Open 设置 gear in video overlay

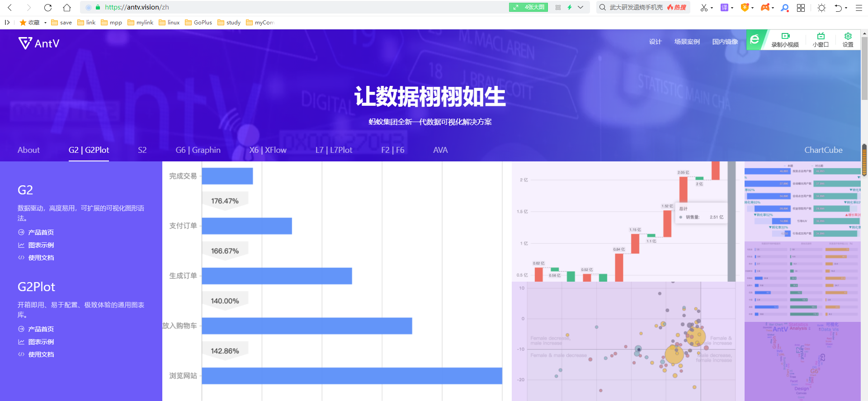pos(848,40)
